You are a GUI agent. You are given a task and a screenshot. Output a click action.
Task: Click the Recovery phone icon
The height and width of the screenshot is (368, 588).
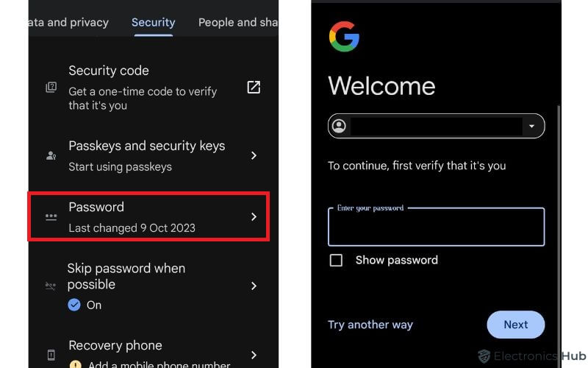coord(51,355)
